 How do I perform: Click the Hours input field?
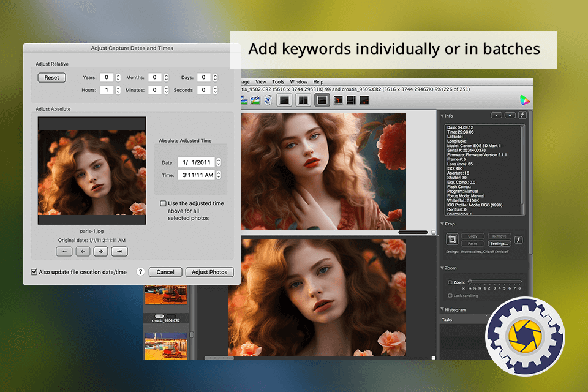tap(107, 90)
